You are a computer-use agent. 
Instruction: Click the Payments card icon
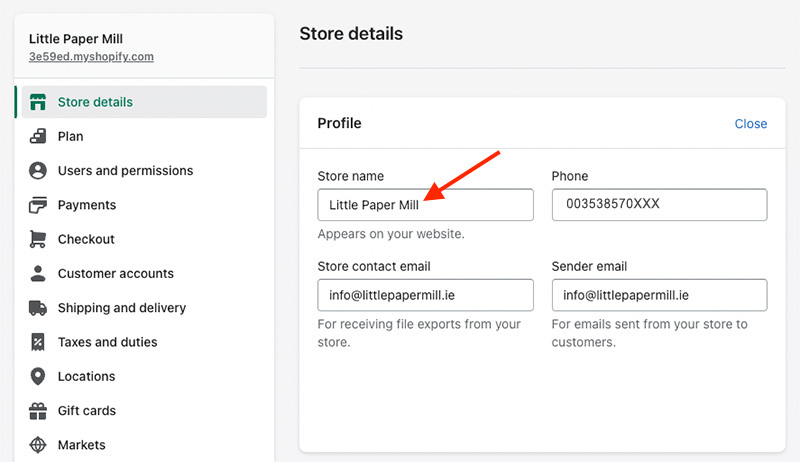click(38, 204)
